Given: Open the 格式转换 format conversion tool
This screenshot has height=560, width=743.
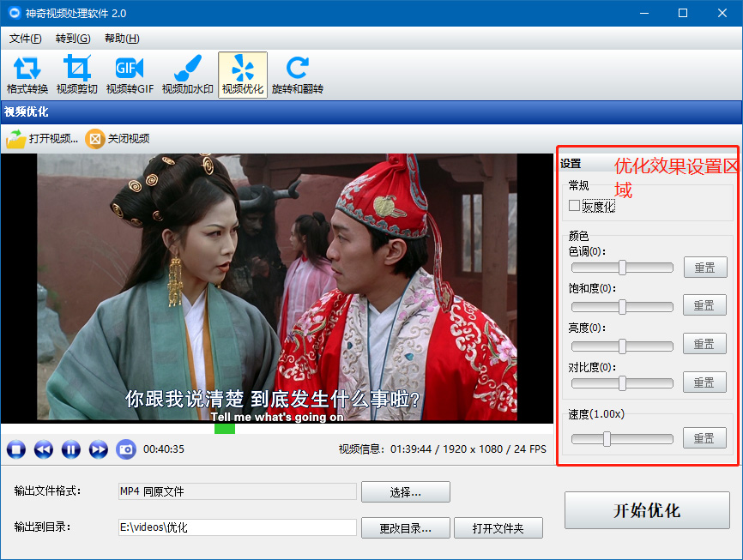Looking at the screenshot, I should coord(27,75).
